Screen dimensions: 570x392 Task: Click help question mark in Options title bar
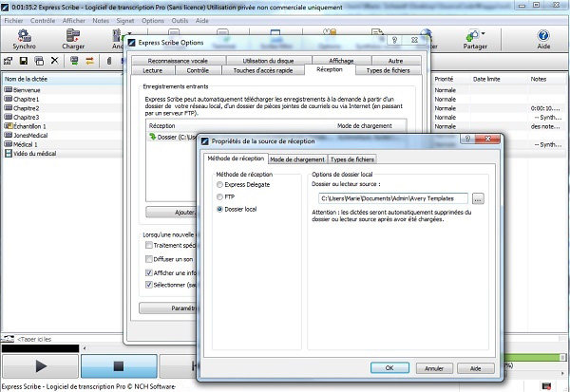(x=395, y=40)
